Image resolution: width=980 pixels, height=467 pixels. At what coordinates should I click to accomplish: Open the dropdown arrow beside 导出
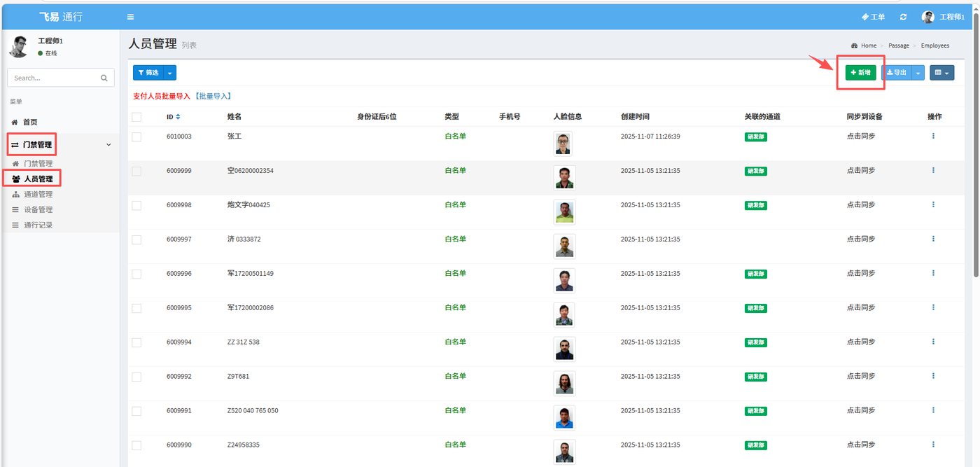pyautogui.click(x=918, y=72)
